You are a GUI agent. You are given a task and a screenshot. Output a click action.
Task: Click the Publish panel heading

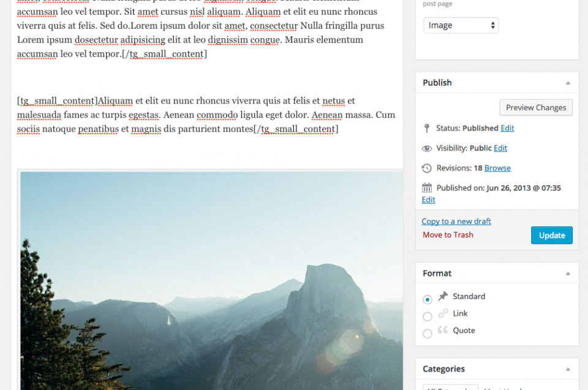(x=437, y=83)
